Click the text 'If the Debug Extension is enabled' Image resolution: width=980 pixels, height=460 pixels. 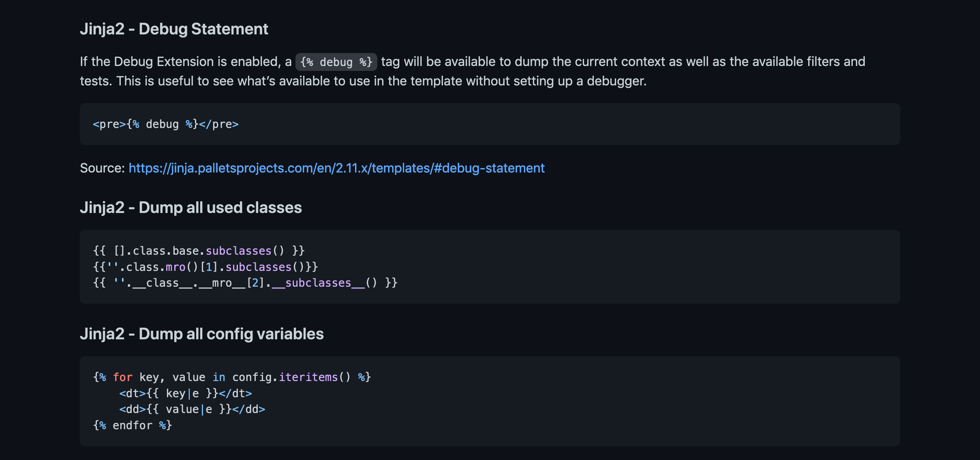pyautogui.click(x=178, y=62)
